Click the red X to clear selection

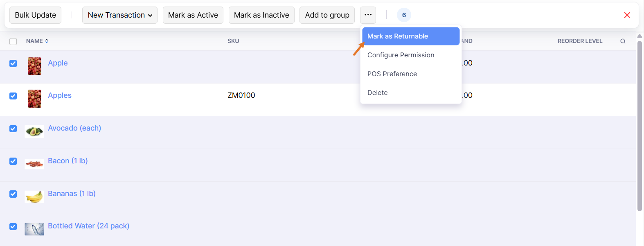point(627,15)
